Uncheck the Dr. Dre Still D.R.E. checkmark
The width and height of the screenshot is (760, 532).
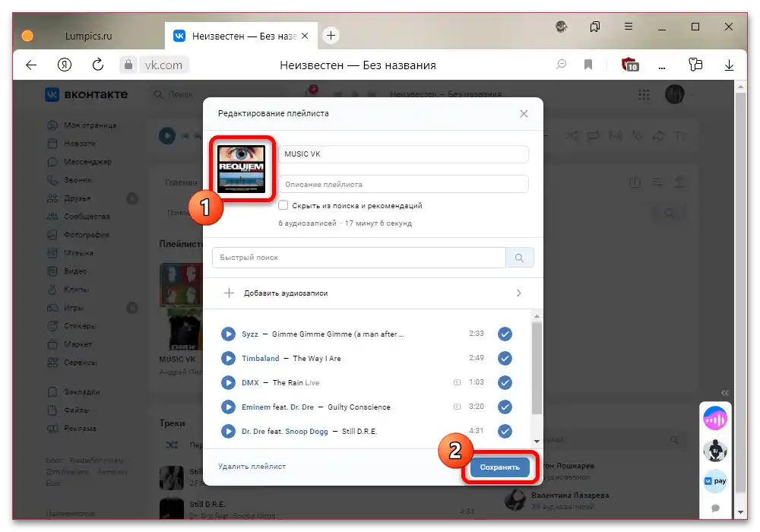(505, 431)
